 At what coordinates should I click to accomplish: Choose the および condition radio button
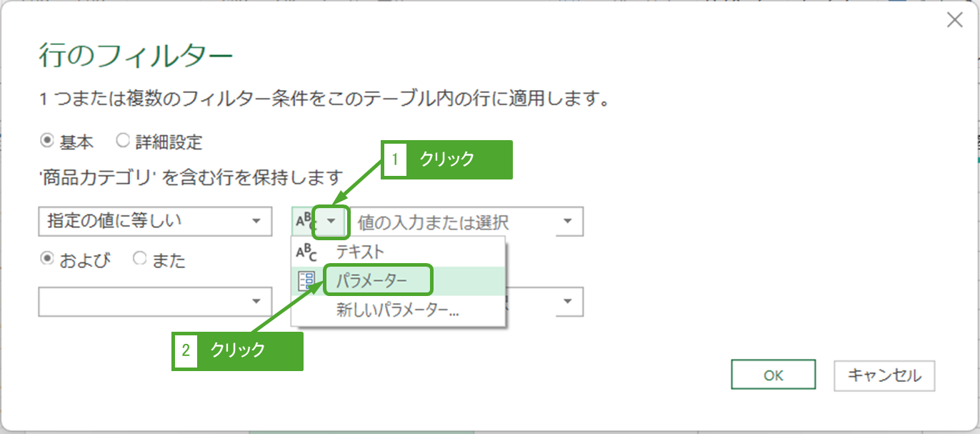point(47,260)
